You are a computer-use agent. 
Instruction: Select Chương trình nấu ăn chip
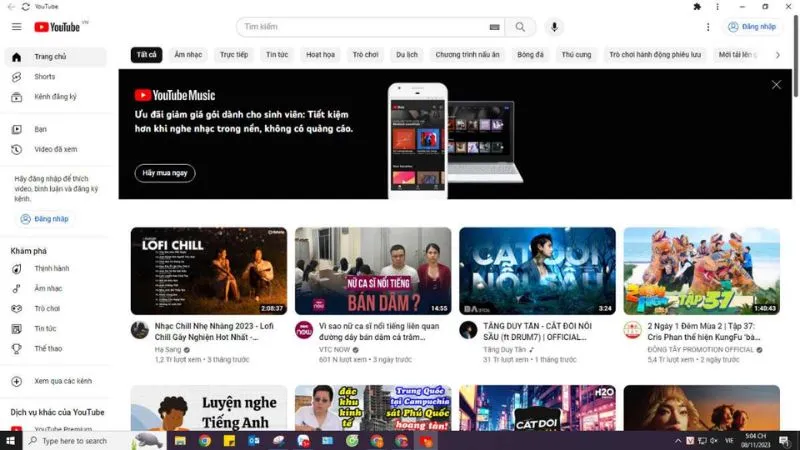point(467,55)
